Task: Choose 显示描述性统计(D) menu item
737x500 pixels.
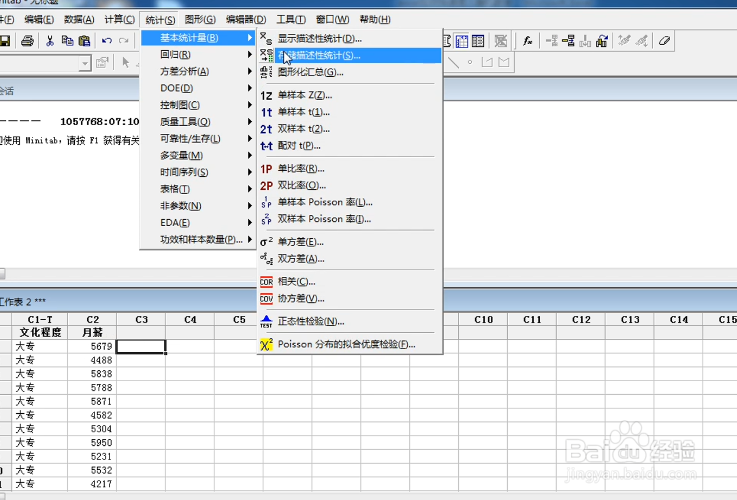Action: click(x=349, y=39)
